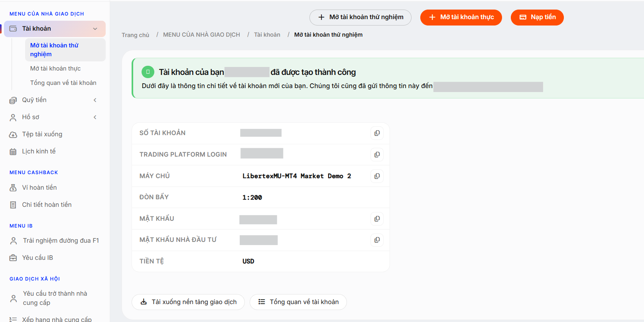The width and height of the screenshot is (644, 322).
Task: Copy the Mật khẩu password value
Action: click(x=377, y=219)
